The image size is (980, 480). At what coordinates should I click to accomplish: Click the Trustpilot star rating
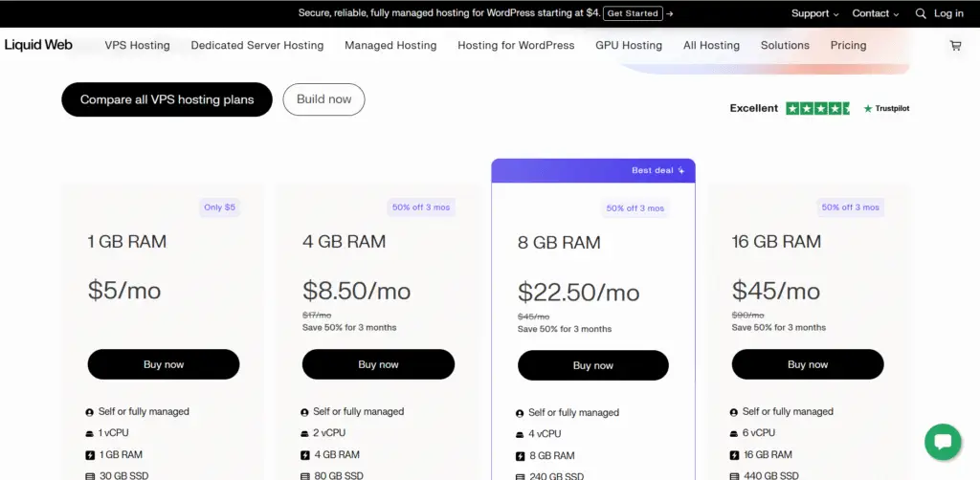[817, 109]
